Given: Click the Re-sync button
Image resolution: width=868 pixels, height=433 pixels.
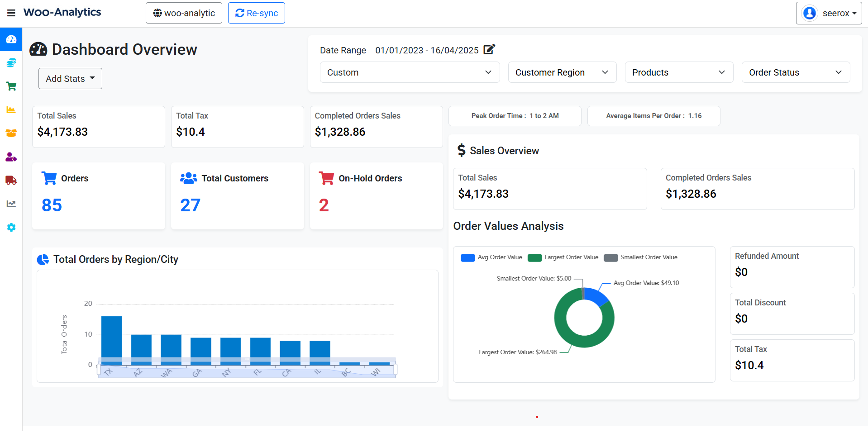Looking at the screenshot, I should 257,13.
